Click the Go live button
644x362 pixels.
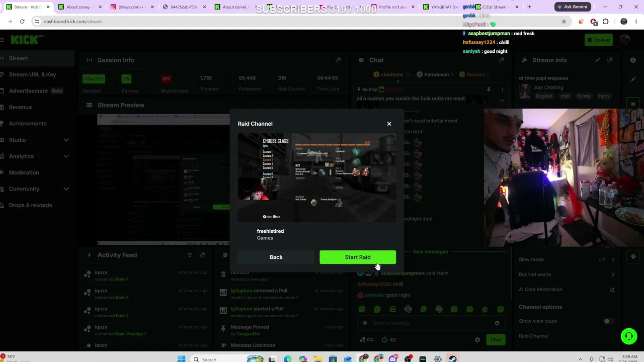click(x=599, y=40)
